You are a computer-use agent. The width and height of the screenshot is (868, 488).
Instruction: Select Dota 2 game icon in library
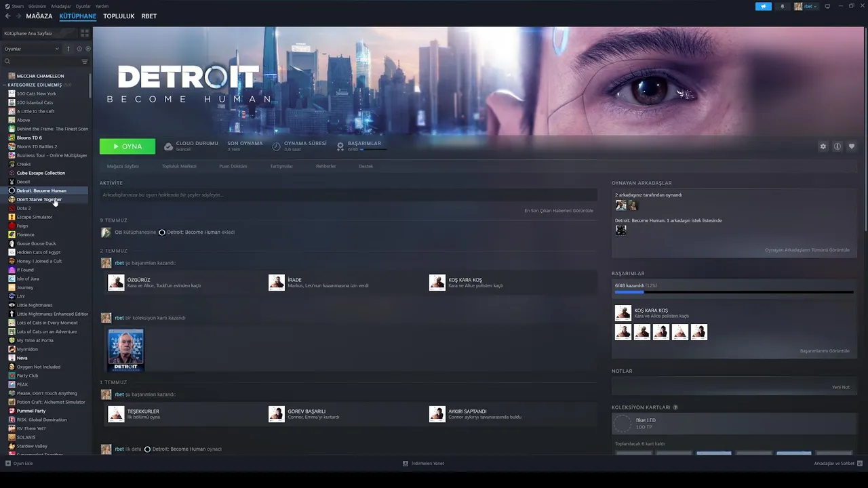click(x=12, y=208)
